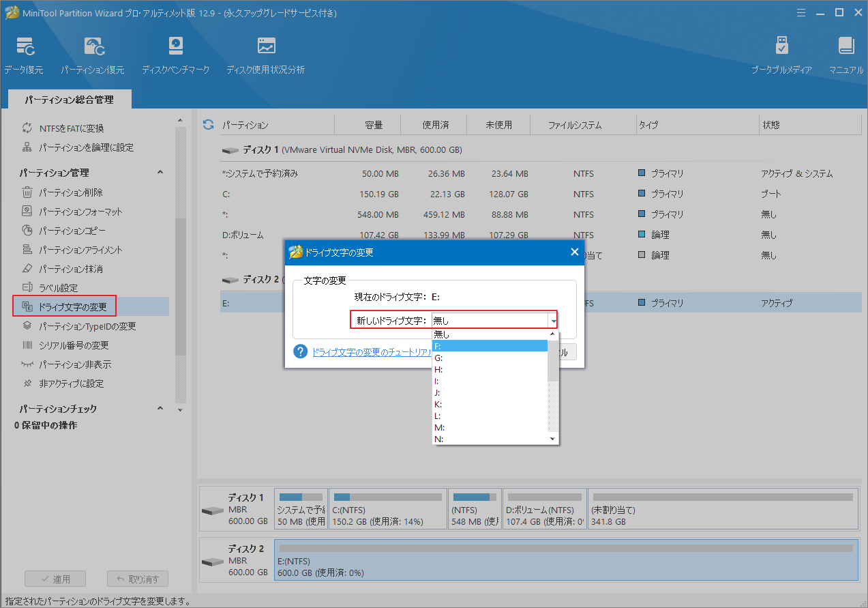Screen dimensions: 868x608
Task: Open ドライブ文字の変更のチュートリアル link
Action: point(372,352)
